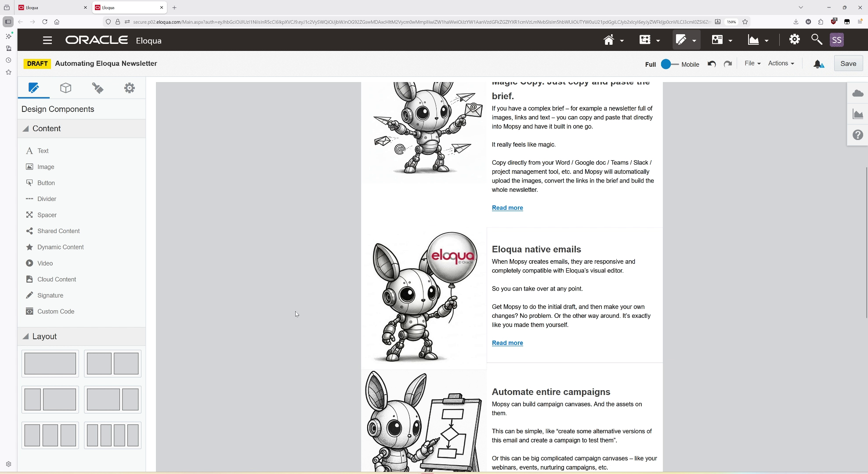This screenshot has height=474, width=868.
Task: Select the four-column layout
Action: pos(112,435)
